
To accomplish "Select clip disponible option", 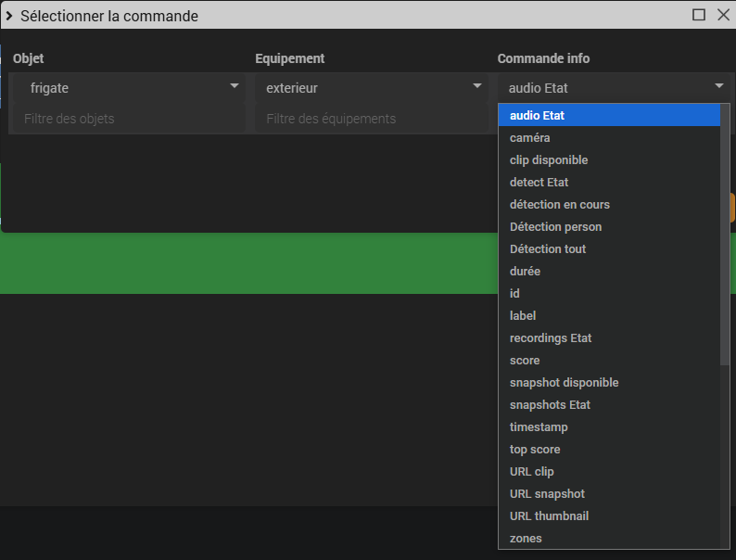I will pyautogui.click(x=609, y=160).
